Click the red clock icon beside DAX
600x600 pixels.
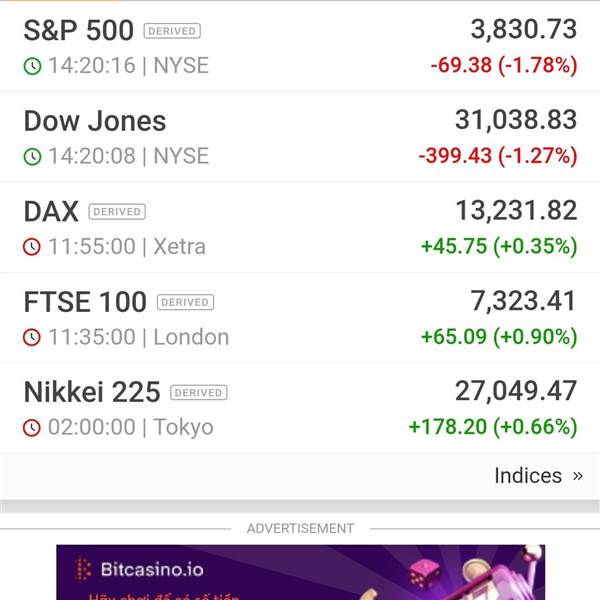(x=32, y=247)
